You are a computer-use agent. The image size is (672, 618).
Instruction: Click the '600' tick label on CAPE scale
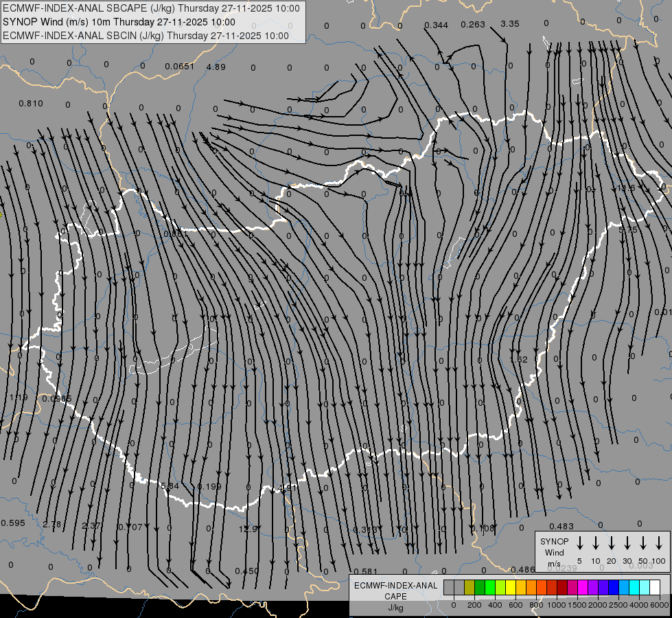(515, 605)
